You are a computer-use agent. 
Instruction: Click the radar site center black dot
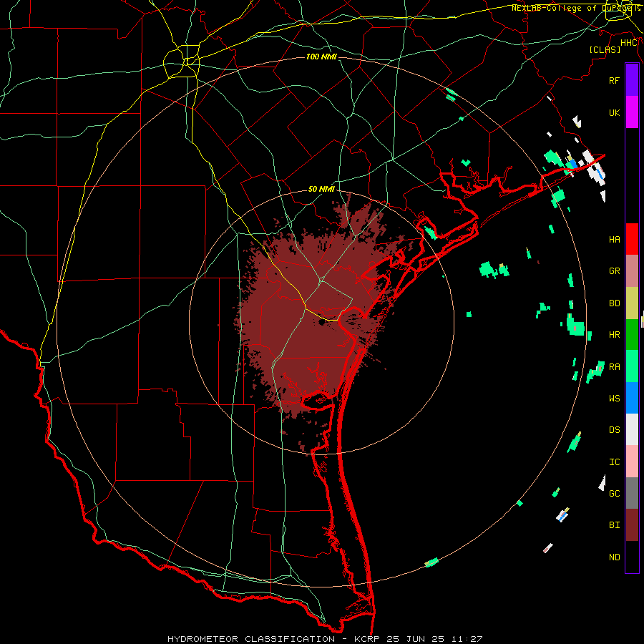click(x=321, y=323)
